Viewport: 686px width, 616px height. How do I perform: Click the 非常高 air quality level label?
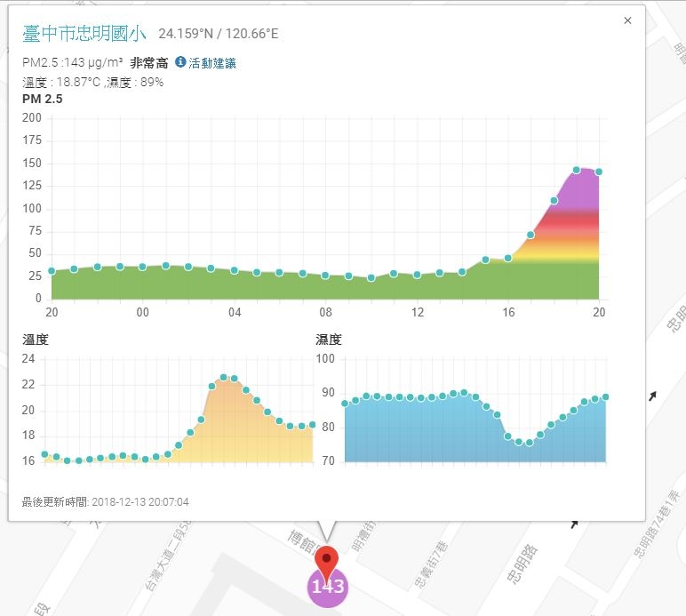click(x=149, y=63)
